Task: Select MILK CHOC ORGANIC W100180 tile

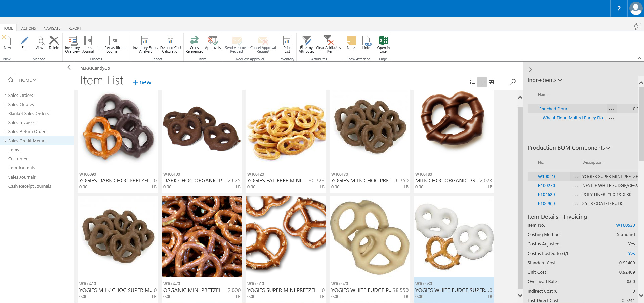Action: click(454, 142)
